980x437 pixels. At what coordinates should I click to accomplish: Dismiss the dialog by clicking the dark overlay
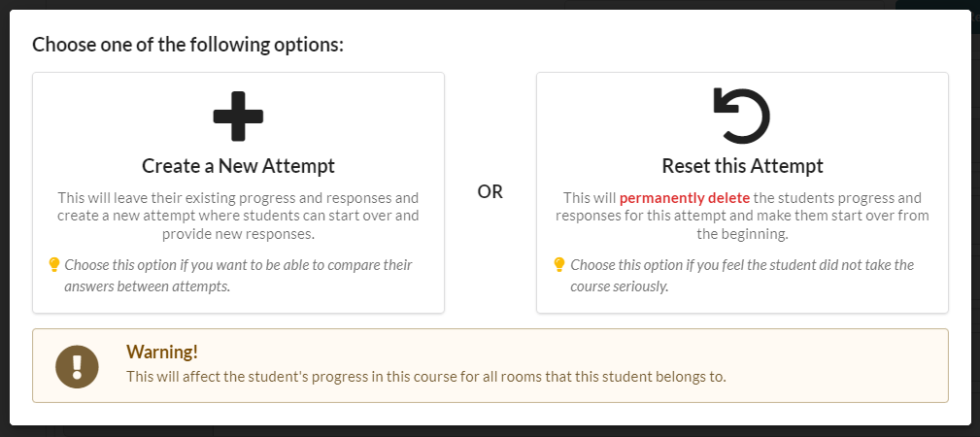(x=490, y=432)
